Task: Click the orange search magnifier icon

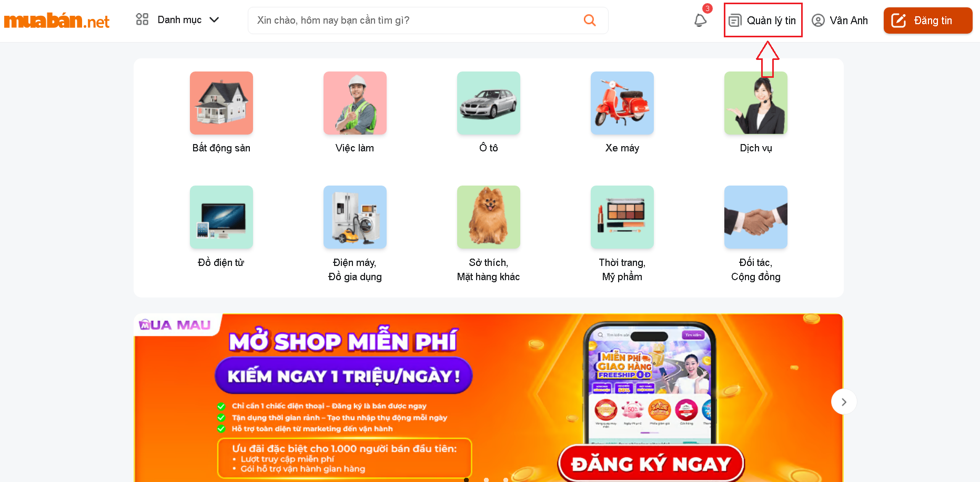Action: [x=590, y=20]
